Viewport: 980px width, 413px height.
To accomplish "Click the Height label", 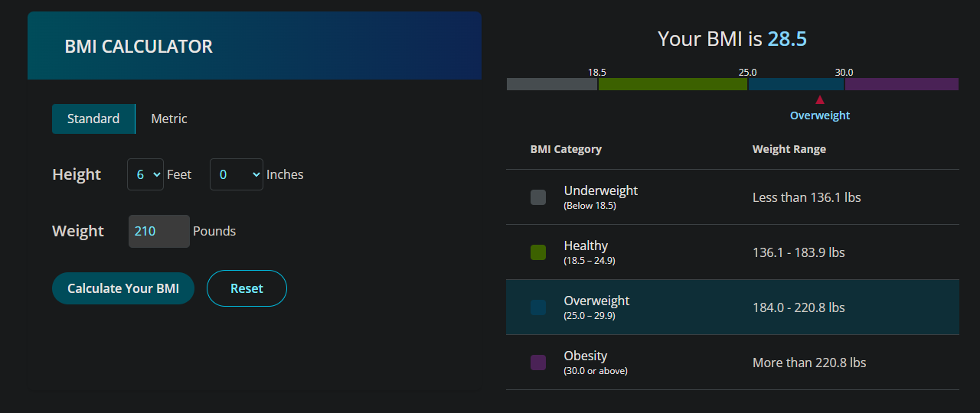I will pos(77,174).
